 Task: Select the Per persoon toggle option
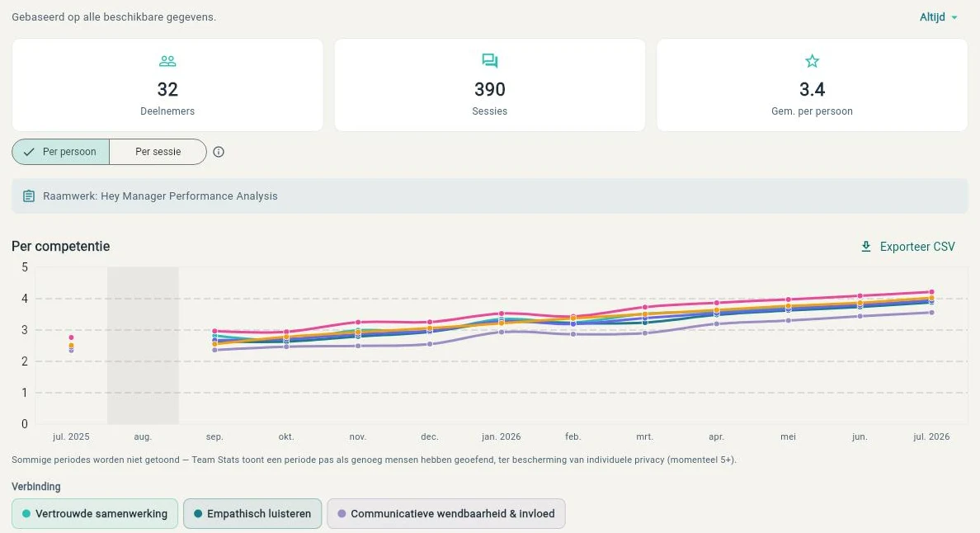coord(60,152)
